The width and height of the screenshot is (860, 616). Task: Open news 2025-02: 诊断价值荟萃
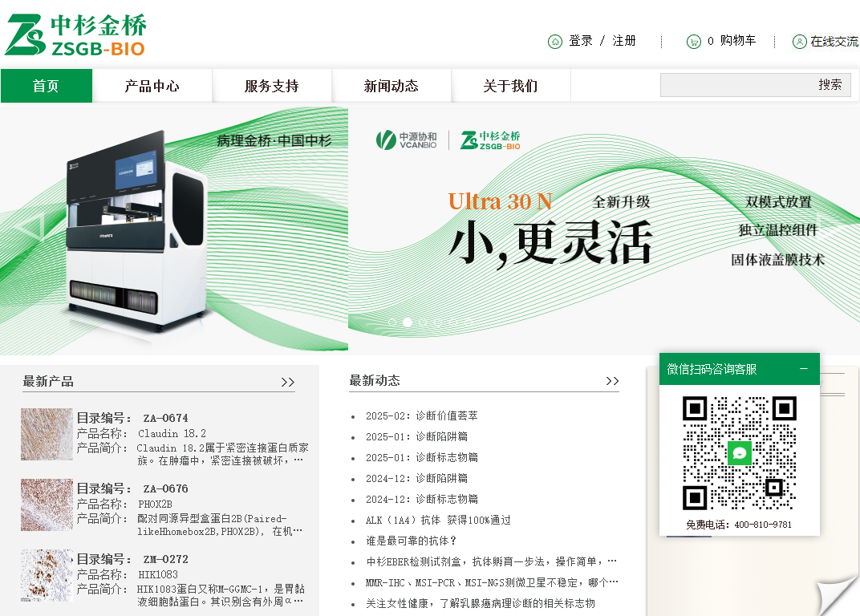pyautogui.click(x=422, y=415)
